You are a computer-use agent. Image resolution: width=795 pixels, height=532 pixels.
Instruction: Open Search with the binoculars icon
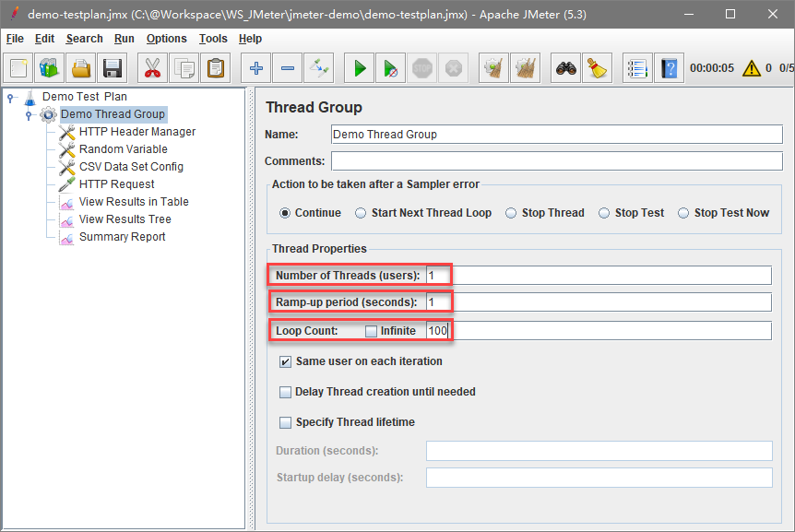566,68
